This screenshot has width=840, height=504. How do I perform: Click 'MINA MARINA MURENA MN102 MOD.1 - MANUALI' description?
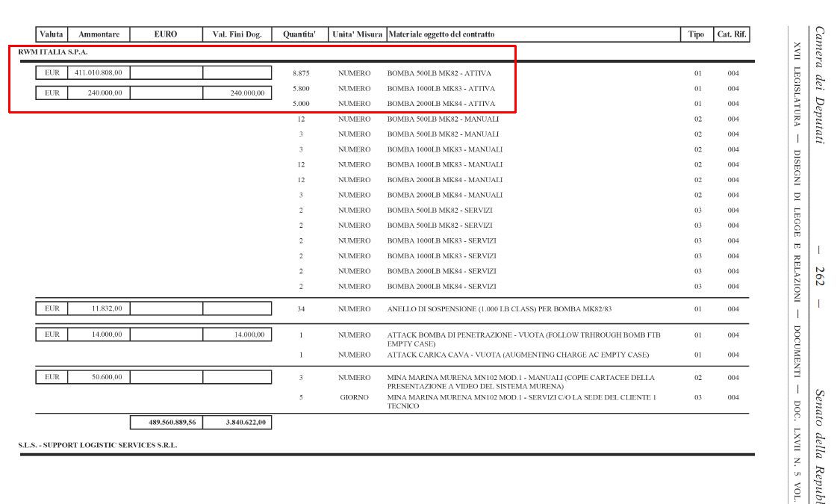(x=520, y=382)
